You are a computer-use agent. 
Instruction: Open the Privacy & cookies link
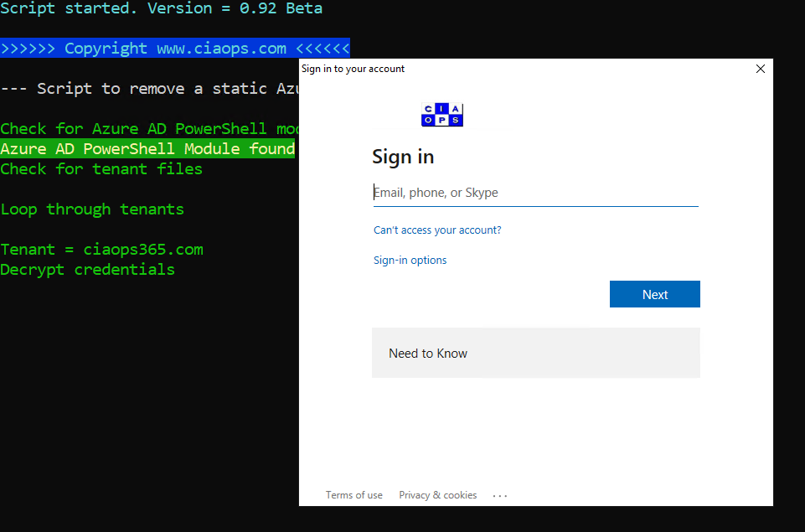pyautogui.click(x=437, y=495)
